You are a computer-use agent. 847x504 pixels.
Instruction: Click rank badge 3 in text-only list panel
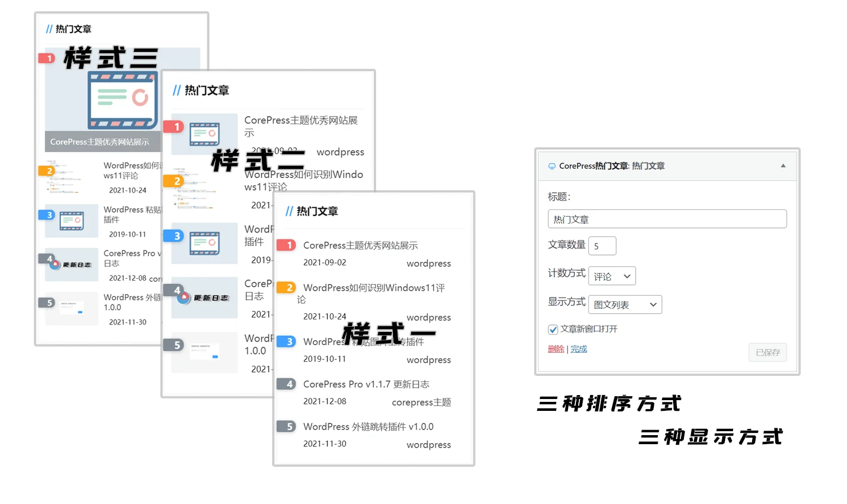pyautogui.click(x=287, y=341)
